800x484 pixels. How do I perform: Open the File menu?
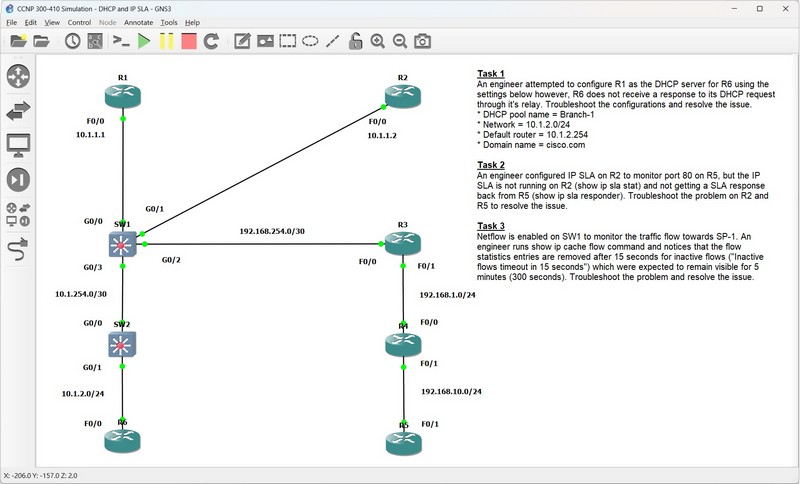tap(11, 22)
